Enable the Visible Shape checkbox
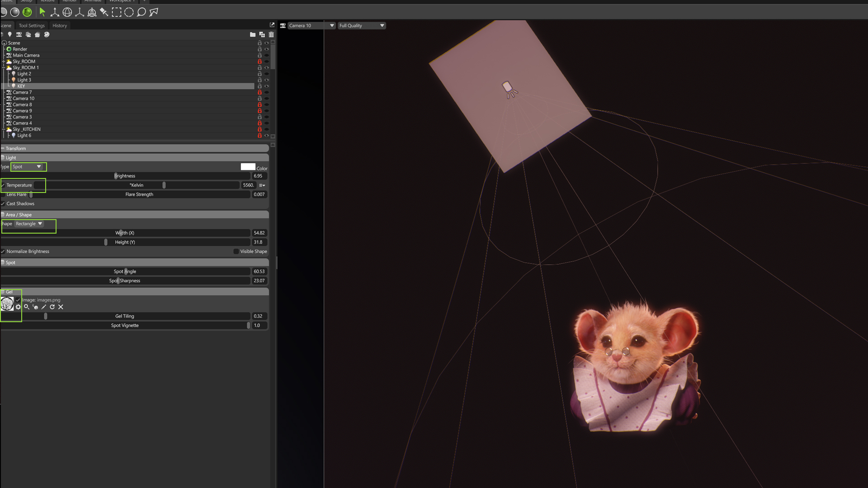The width and height of the screenshot is (868, 488). pos(236,252)
